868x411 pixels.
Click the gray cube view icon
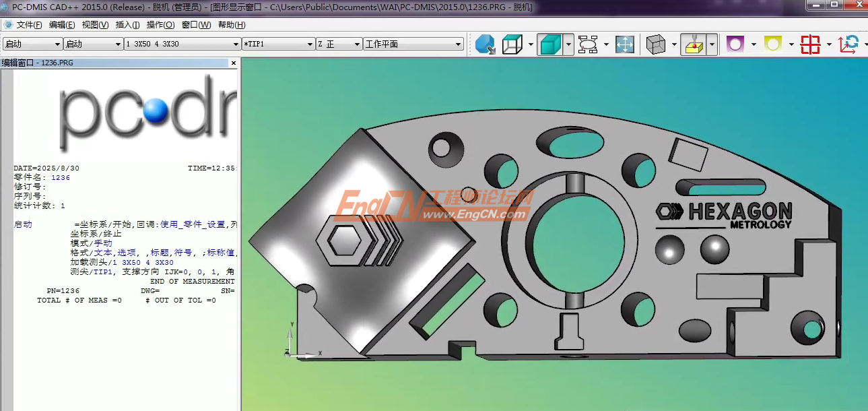pos(655,44)
